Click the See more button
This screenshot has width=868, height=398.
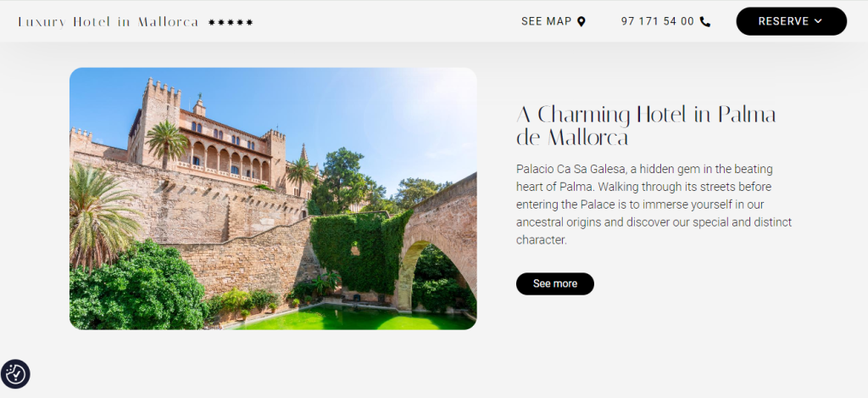[554, 283]
